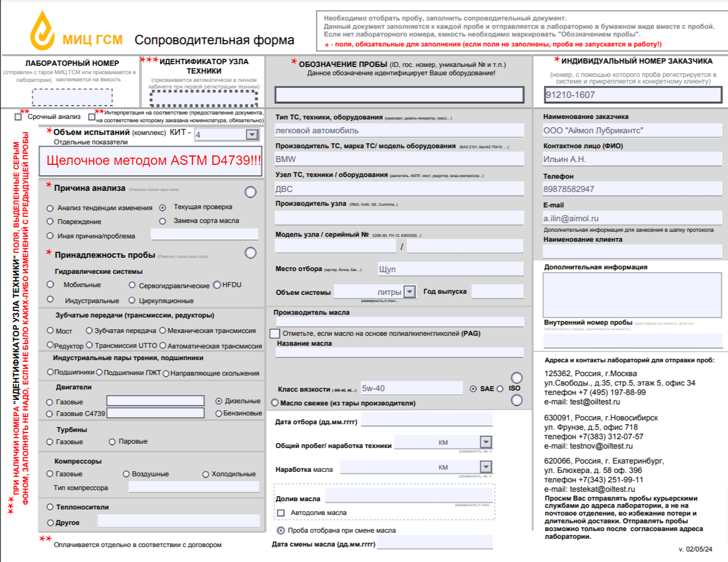Select Трансмиссия UTTO radio
Screen dimensions: 728x562
(89, 345)
